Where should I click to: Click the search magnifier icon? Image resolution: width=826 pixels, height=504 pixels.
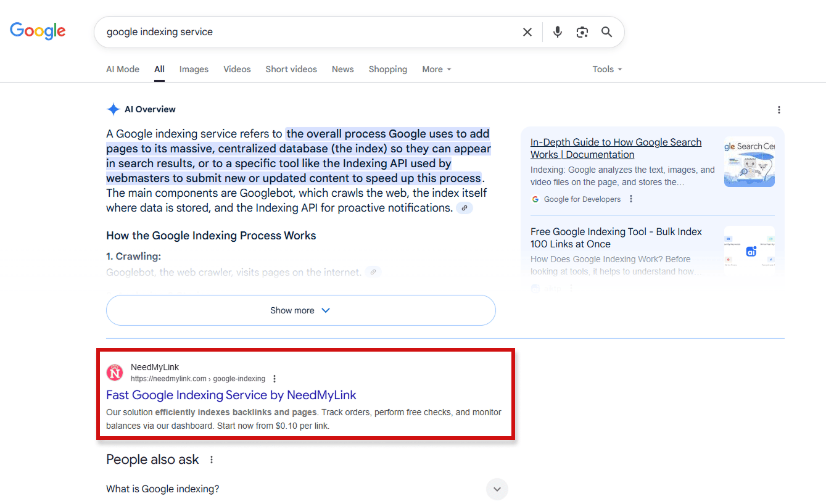pos(606,31)
